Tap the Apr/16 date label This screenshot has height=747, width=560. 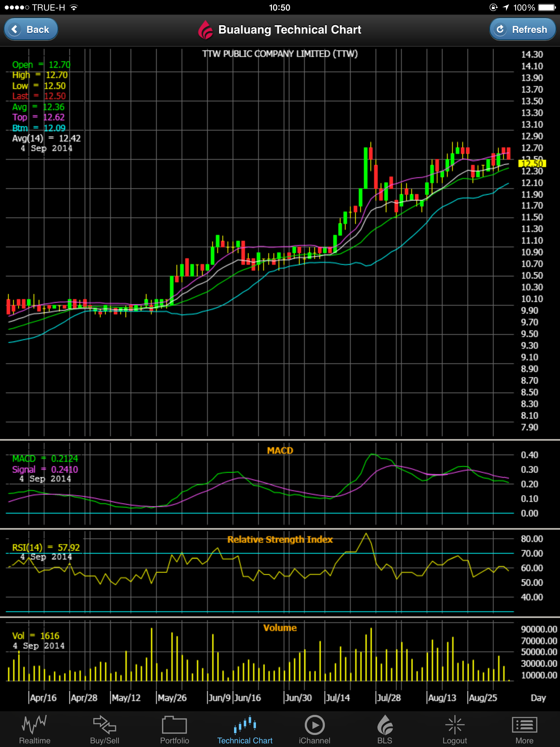pyautogui.click(x=43, y=698)
